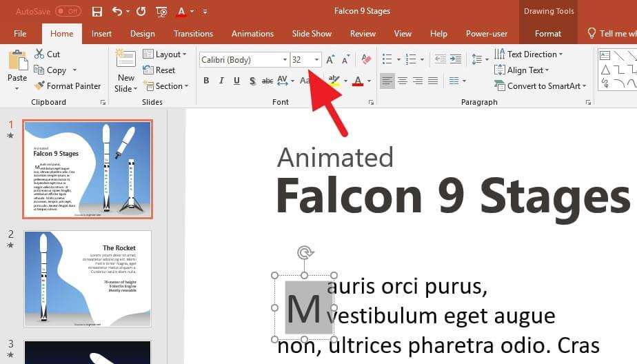The image size is (637, 364).
Task: Click the Repeat/Redo circular arrow icon
Action: point(141,11)
